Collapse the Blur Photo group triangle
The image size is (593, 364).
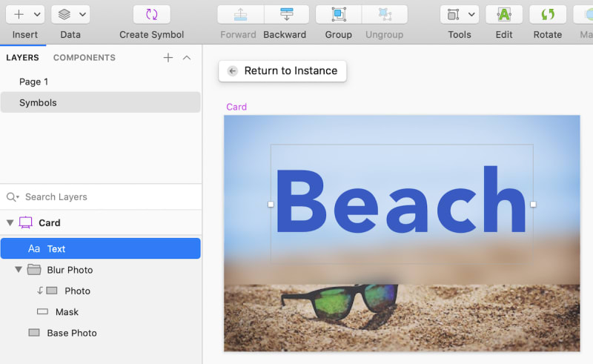pos(18,269)
